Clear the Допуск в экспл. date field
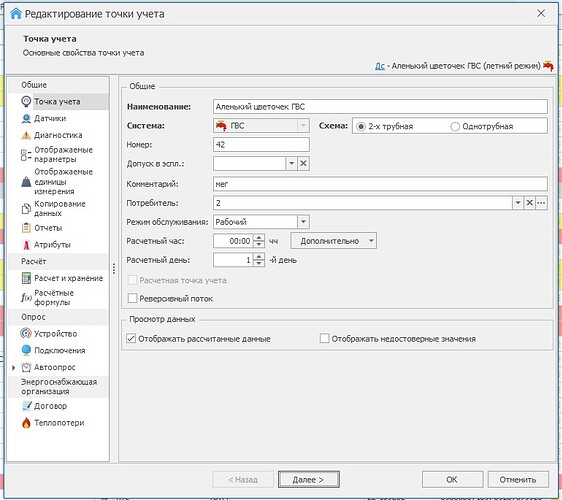 [303, 163]
